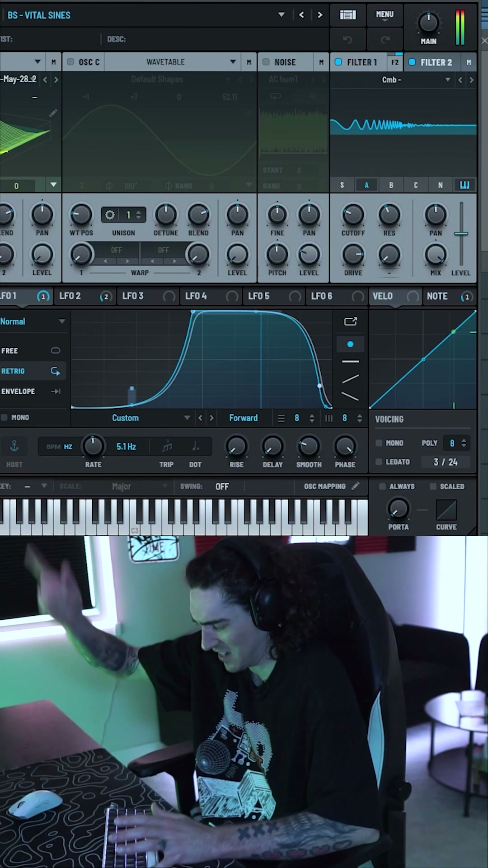This screenshot has height=868, width=488.
Task: Click the anchor host sync icon
Action: tap(14, 446)
